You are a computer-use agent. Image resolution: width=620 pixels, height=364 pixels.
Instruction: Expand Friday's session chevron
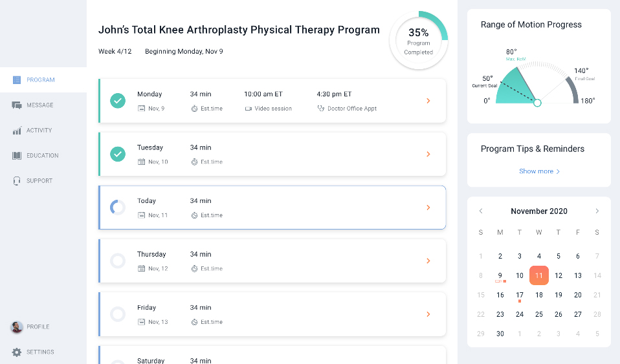pyautogui.click(x=428, y=314)
